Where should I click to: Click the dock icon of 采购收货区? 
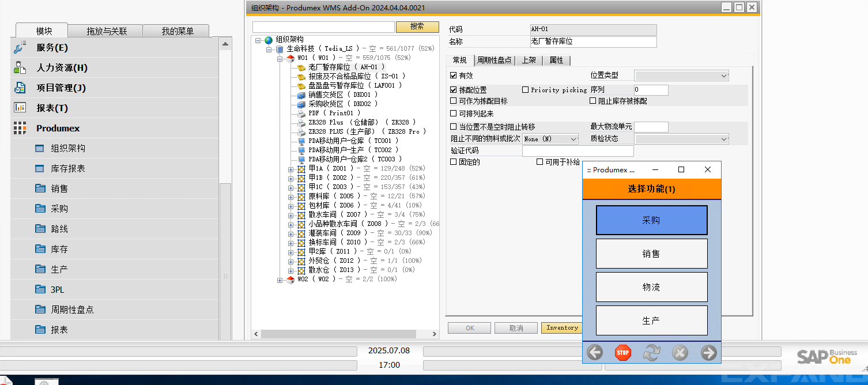point(301,104)
